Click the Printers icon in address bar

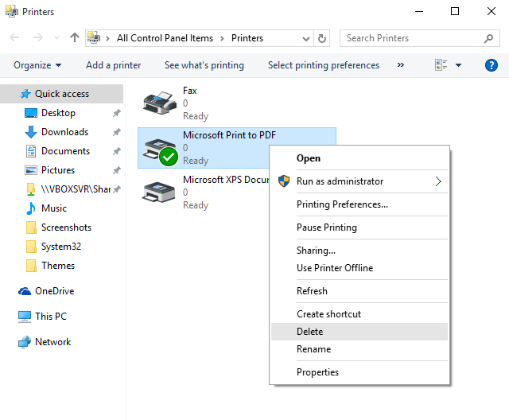coord(94,37)
